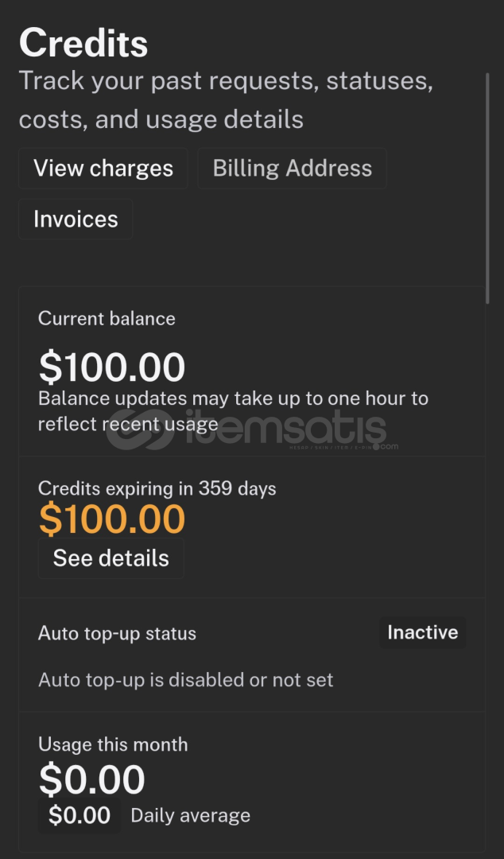This screenshot has height=859, width=504.
Task: Click the small $0.00 daily average badge
Action: click(79, 815)
